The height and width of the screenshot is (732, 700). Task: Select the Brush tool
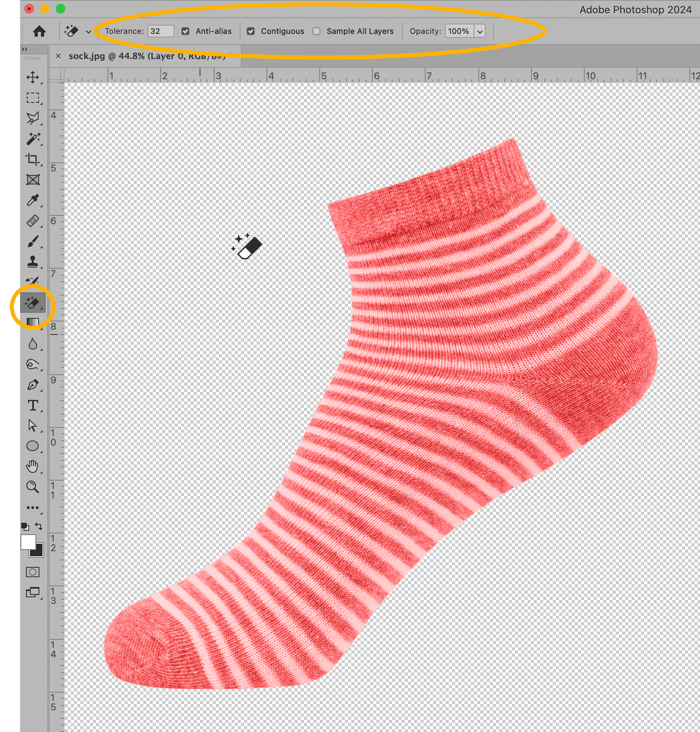(33, 242)
